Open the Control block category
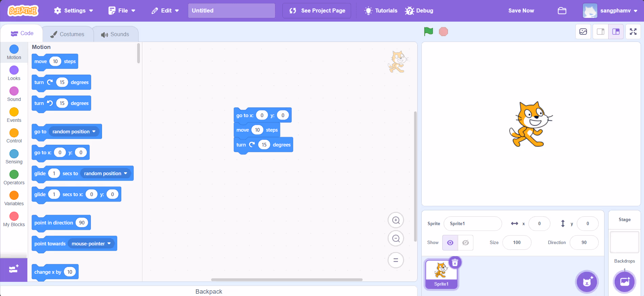This screenshot has width=644, height=296. pos(14,136)
